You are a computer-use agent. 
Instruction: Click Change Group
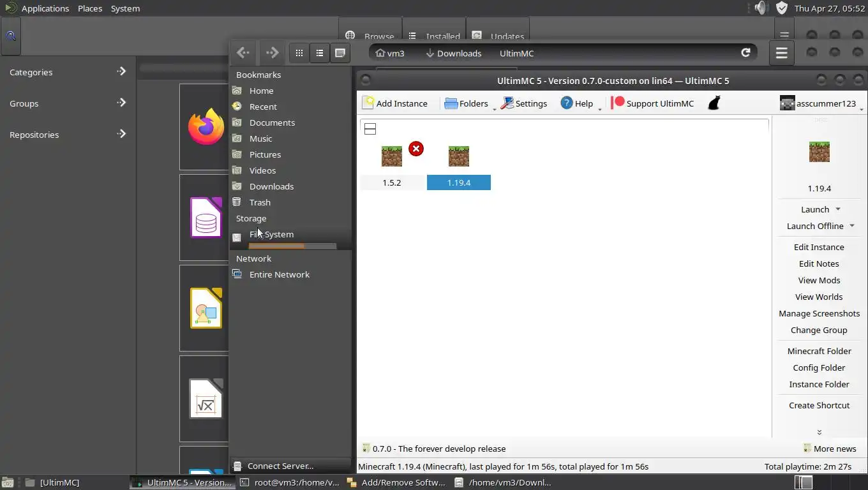coord(819,330)
